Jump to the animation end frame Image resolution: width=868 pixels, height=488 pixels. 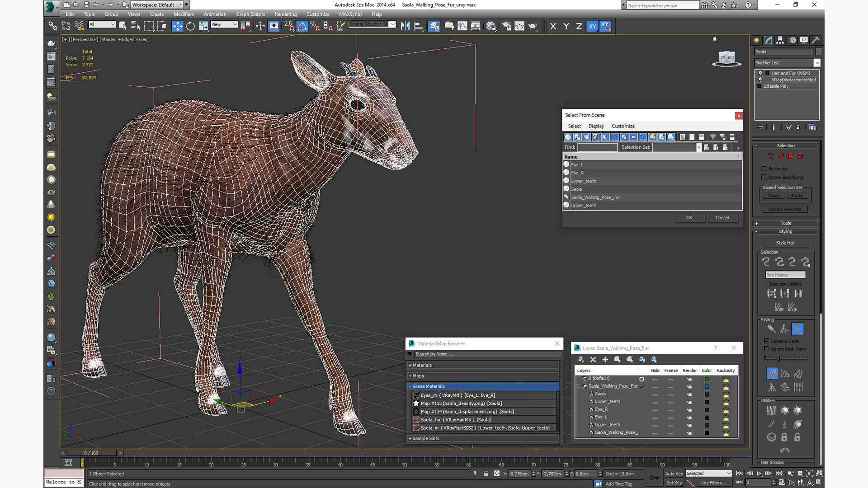778,474
